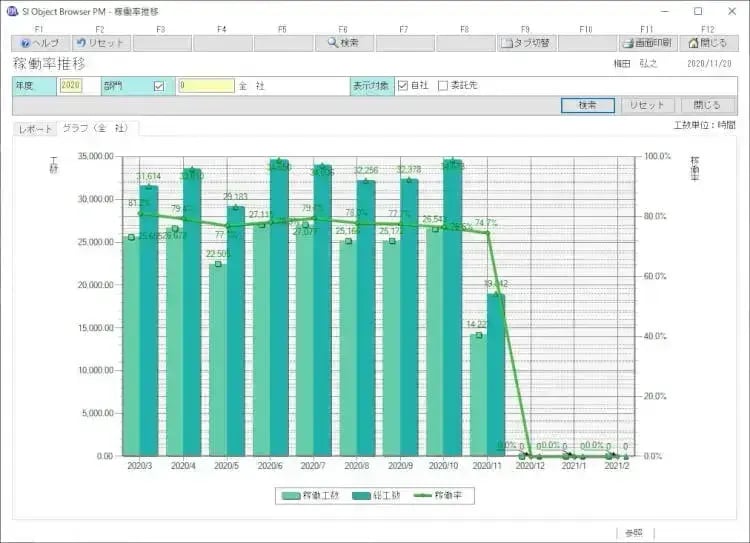This screenshot has height=543, width=750.
Task: Click the ヘルプ (Help) F1 toolbar button
Action: coord(41,44)
